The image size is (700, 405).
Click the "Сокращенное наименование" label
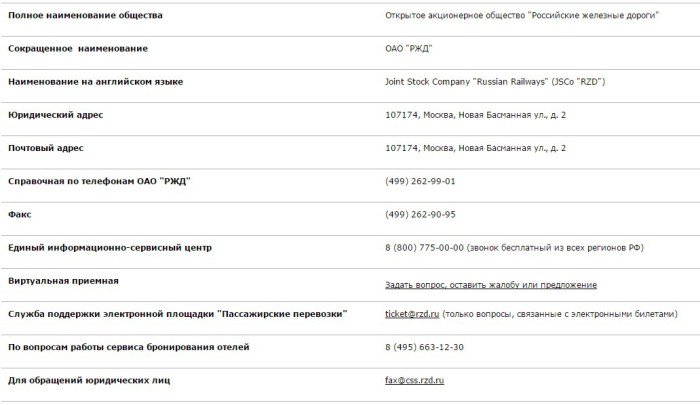77,49
